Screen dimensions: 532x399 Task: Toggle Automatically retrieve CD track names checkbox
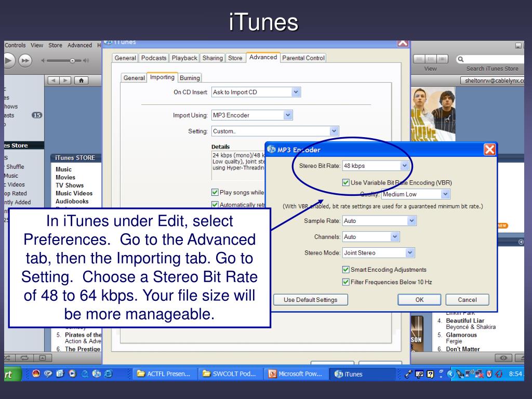point(215,205)
